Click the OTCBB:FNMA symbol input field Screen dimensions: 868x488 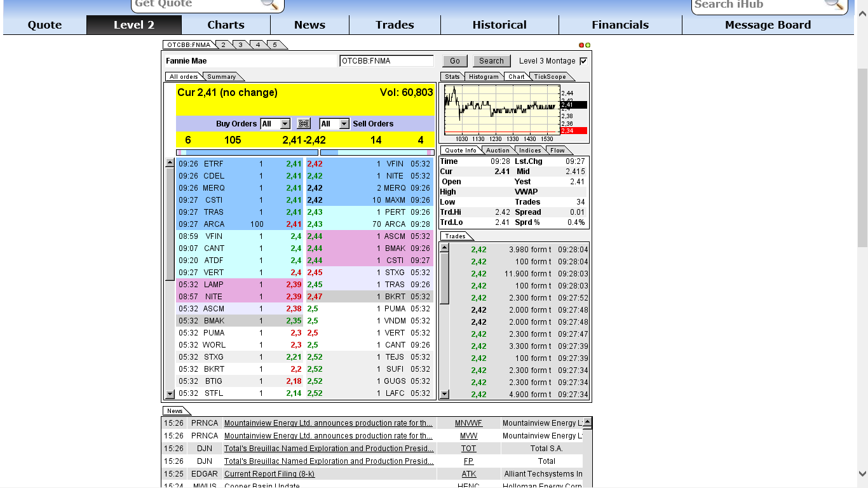click(x=388, y=60)
